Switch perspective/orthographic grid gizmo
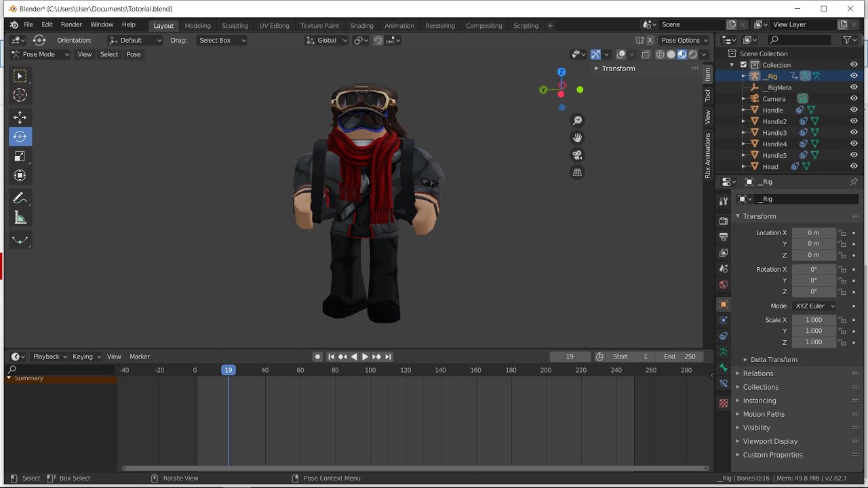This screenshot has width=868, height=488. click(577, 172)
